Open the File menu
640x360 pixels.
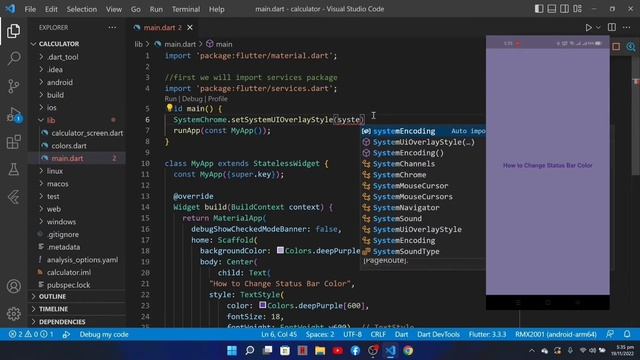(30, 9)
